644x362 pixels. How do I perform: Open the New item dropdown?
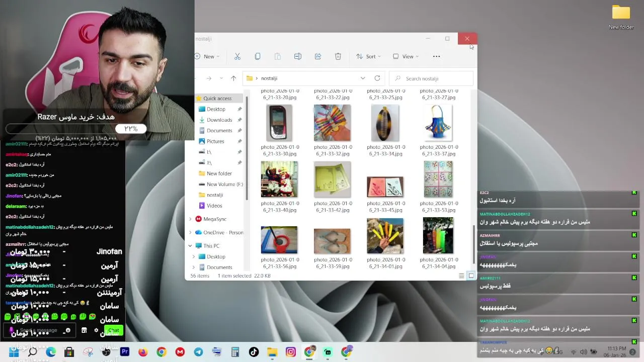[207, 56]
